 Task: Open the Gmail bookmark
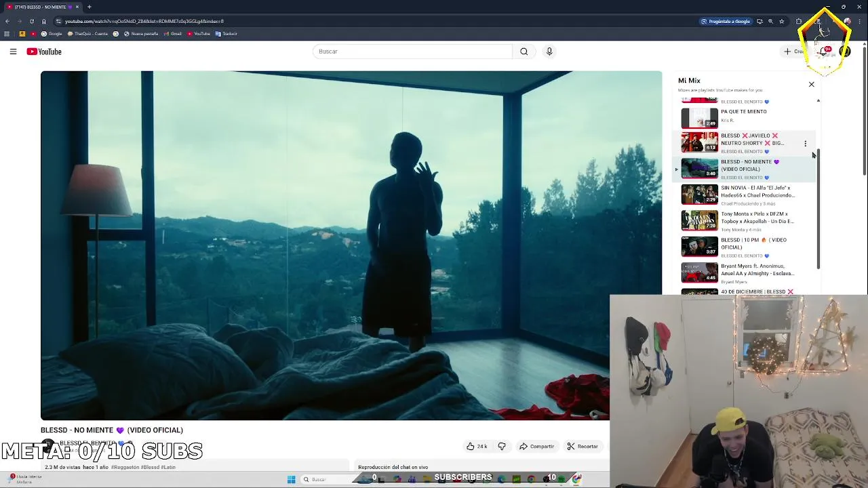coord(172,34)
